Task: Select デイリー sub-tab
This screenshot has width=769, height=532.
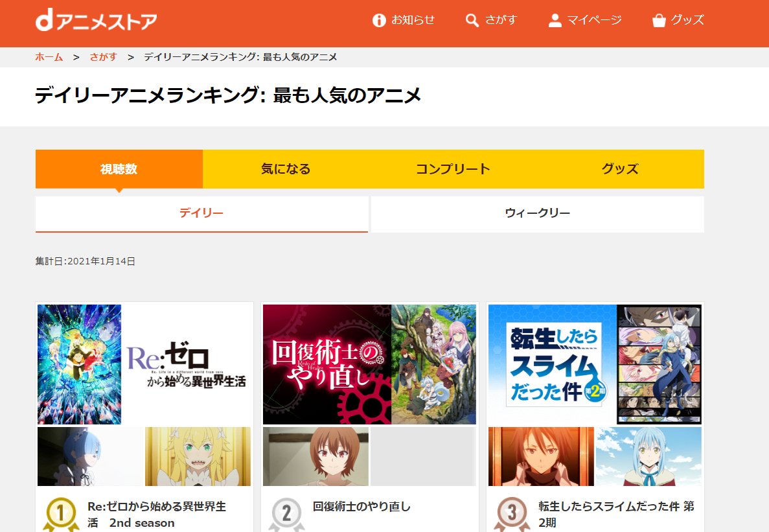Action: click(201, 214)
